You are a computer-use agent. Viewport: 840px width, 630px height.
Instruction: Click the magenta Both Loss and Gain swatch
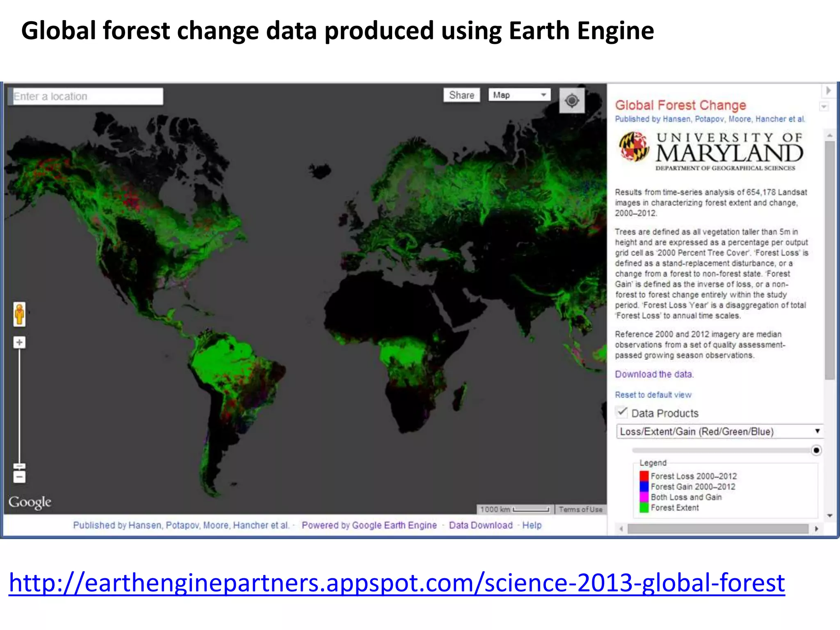tap(644, 497)
